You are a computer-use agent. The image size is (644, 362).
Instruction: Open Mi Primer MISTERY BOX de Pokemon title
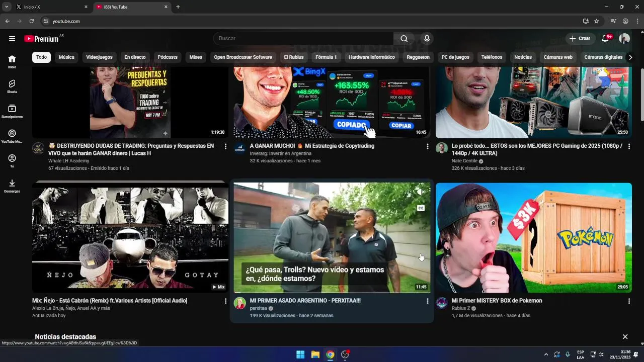click(497, 301)
